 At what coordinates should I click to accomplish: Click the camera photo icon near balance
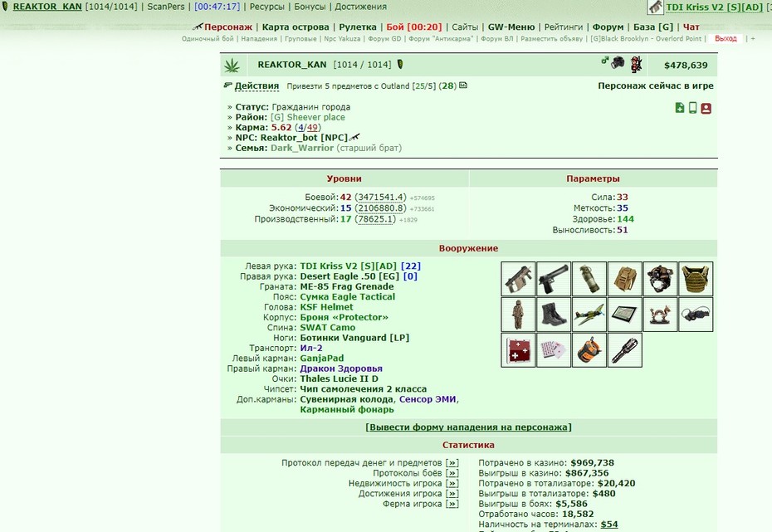click(618, 62)
